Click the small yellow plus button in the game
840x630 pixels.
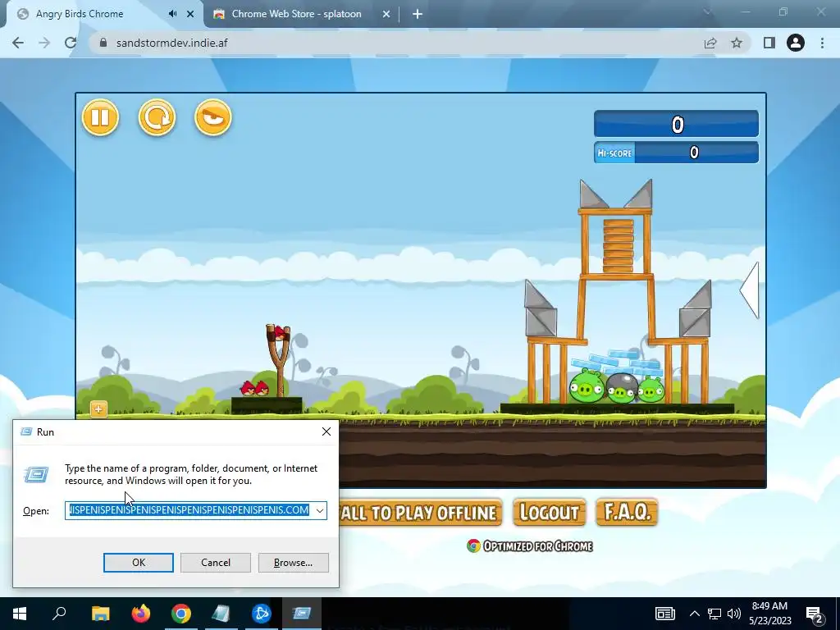pyautogui.click(x=98, y=409)
